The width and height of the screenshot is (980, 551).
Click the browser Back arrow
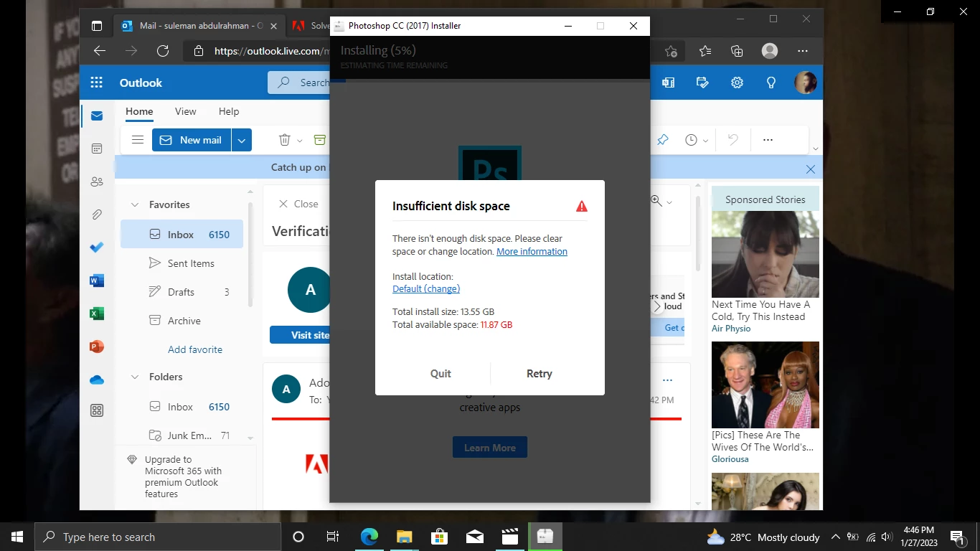[100, 51]
